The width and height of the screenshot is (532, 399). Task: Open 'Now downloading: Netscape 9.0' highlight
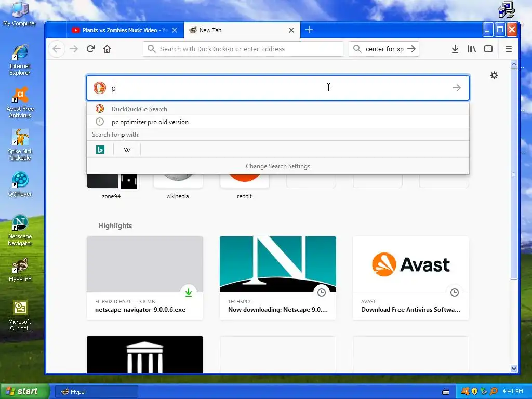(x=278, y=278)
